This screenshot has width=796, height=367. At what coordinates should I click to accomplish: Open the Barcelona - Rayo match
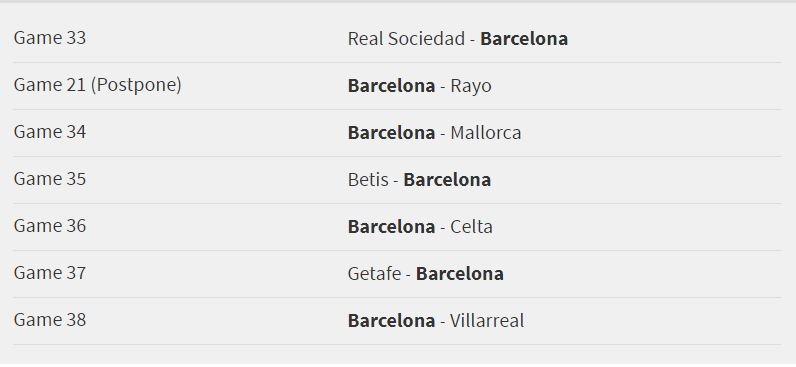420,86
